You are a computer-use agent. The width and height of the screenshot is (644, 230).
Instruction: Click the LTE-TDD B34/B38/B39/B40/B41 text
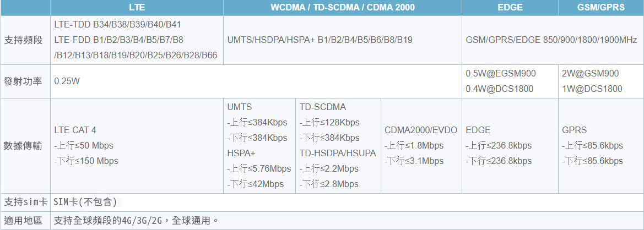click(118, 25)
